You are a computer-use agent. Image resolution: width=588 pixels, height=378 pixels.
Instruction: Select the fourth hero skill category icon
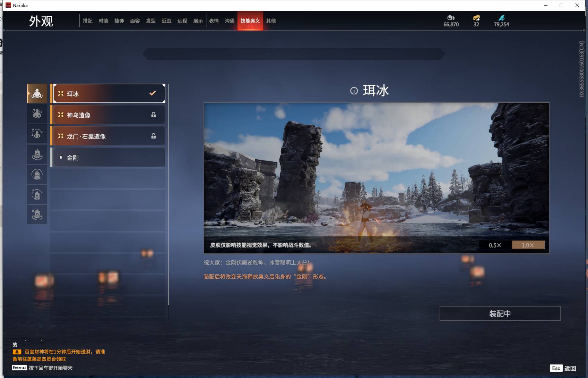pos(37,154)
